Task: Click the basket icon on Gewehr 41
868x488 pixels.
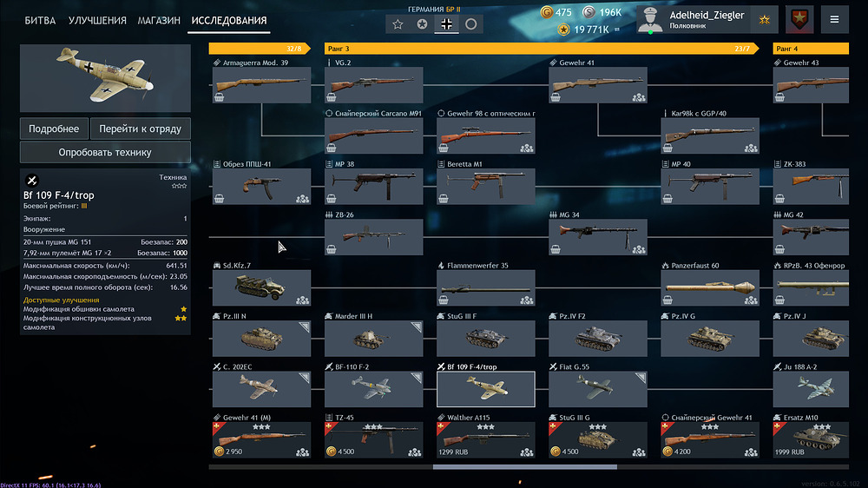Action: (556, 97)
